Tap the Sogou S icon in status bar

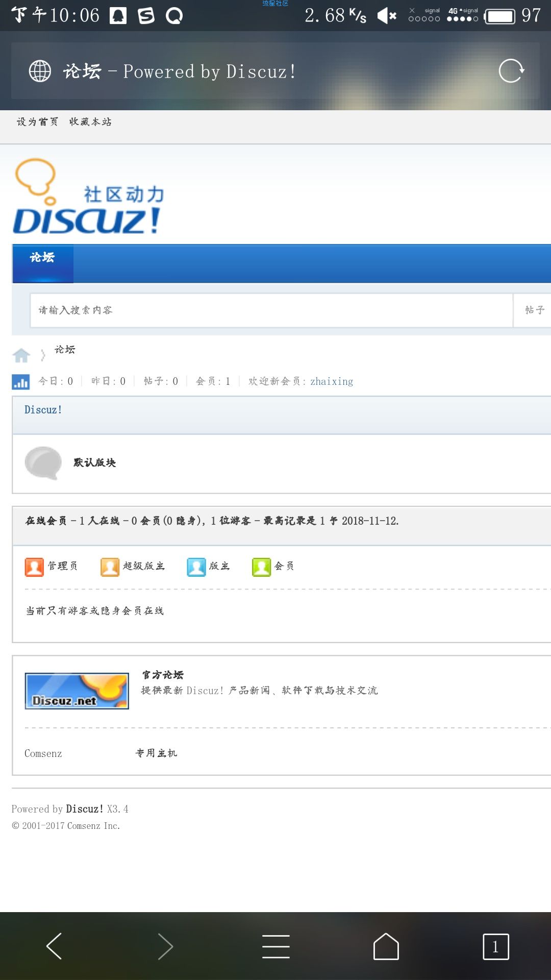coord(146,16)
